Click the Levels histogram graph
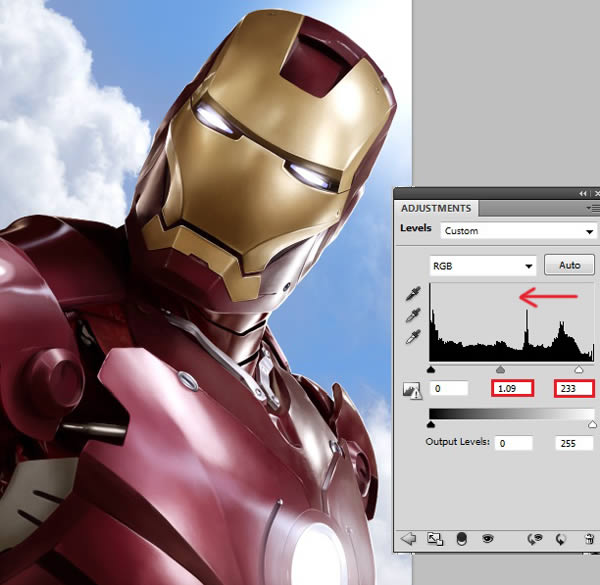Viewport: 600px width, 585px height. (512, 323)
